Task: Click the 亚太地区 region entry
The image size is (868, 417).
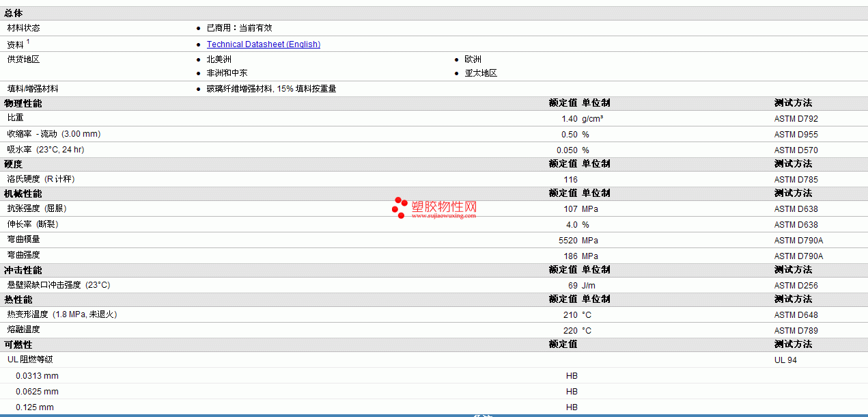Action: tap(481, 73)
